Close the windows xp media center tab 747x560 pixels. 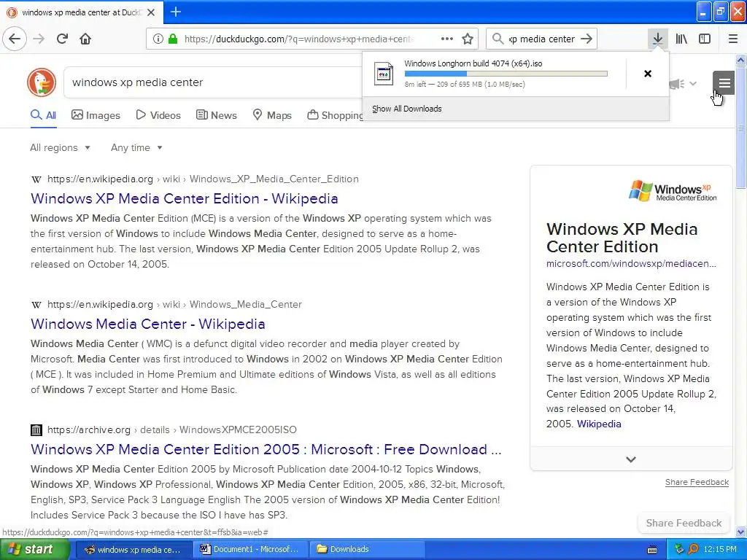[151, 12]
